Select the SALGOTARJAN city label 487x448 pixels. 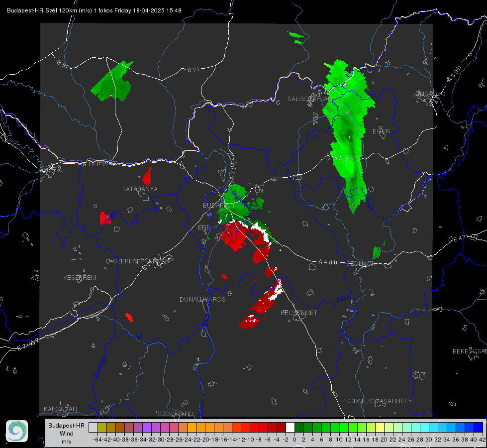pos(309,99)
